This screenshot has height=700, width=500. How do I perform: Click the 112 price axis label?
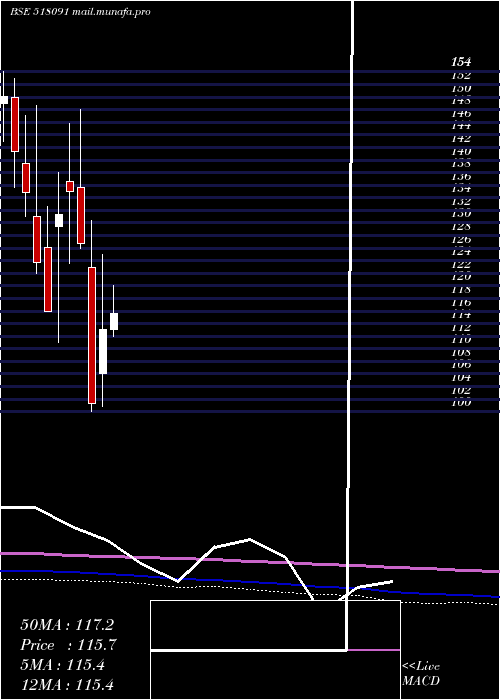tap(461, 328)
